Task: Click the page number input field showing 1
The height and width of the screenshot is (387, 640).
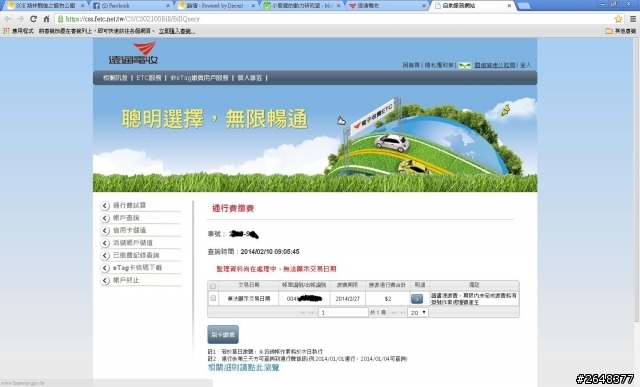Action: click(343, 312)
